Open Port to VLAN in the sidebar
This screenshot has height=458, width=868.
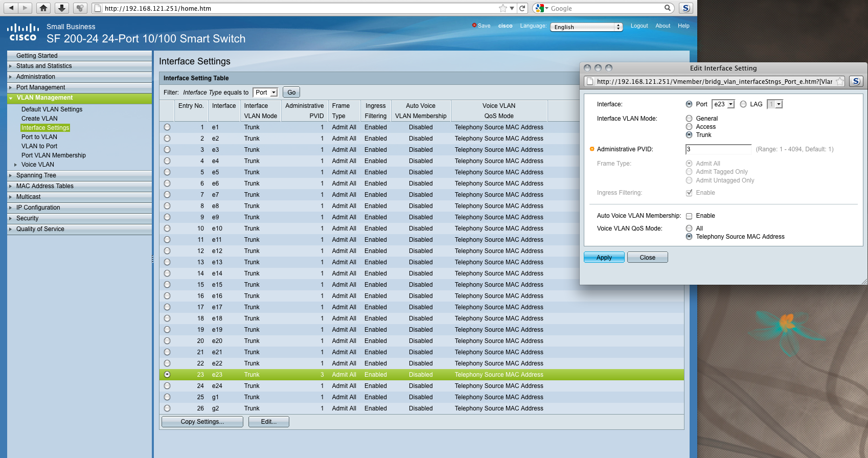(39, 137)
